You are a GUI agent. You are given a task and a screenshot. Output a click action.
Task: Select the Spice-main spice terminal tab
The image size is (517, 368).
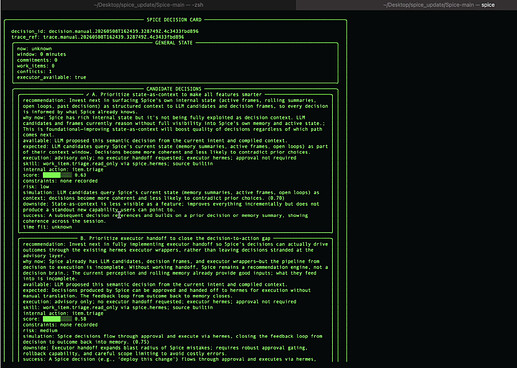(x=439, y=5)
